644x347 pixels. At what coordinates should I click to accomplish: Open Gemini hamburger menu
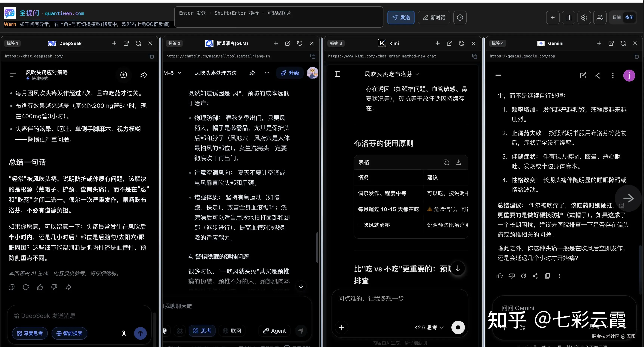click(498, 75)
